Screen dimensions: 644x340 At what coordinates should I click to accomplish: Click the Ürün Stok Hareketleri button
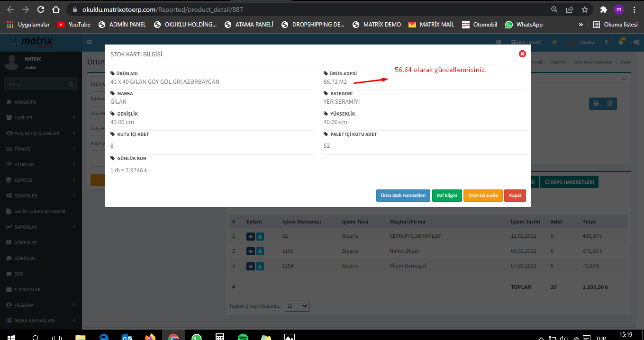click(403, 196)
